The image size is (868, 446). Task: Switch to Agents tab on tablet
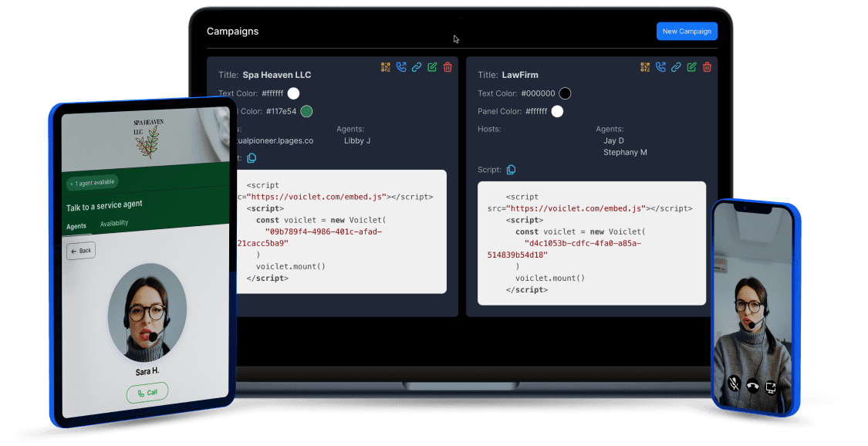[x=76, y=226]
